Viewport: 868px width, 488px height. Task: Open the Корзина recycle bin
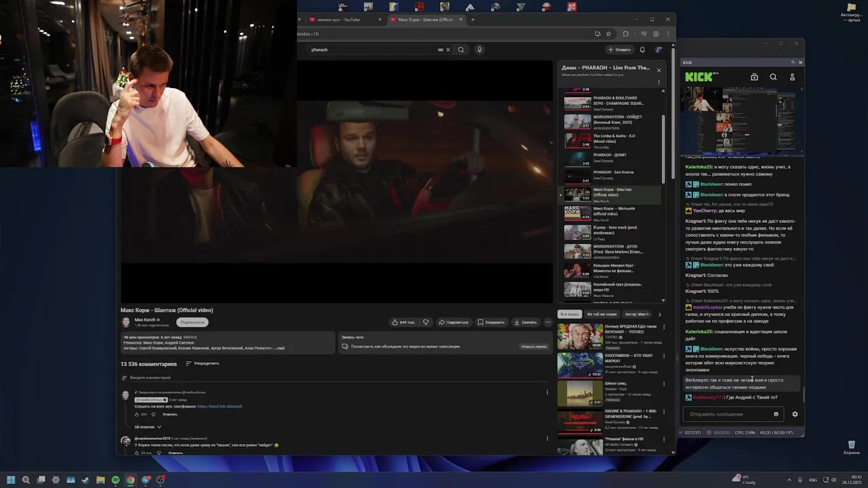click(851, 447)
